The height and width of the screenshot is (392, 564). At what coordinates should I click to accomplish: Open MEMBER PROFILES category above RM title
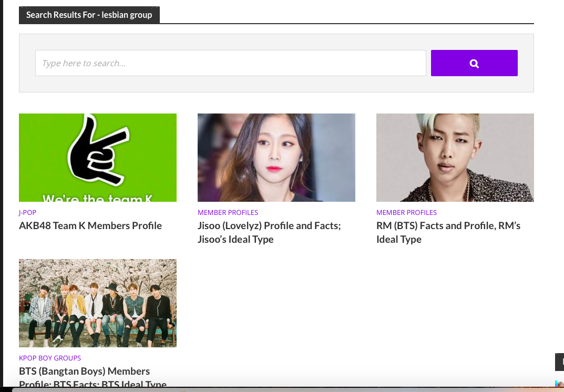tap(406, 212)
